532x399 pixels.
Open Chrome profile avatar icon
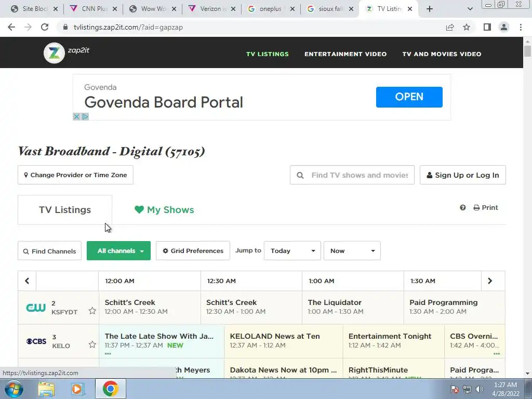504,27
